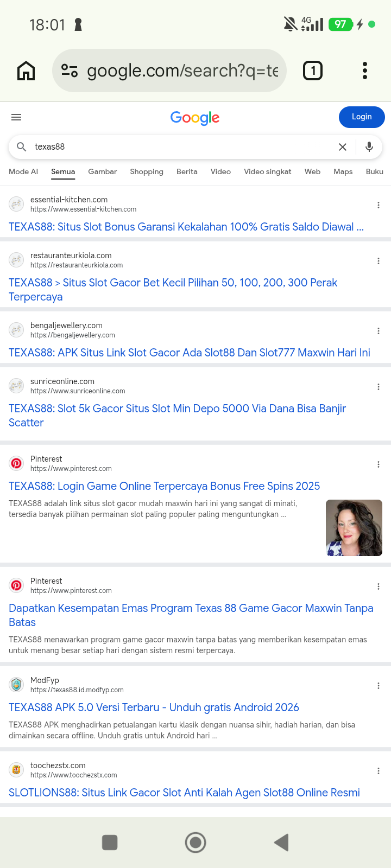The height and width of the screenshot is (868, 391).
Task: Switch to Gambar tab
Action: [x=103, y=171]
